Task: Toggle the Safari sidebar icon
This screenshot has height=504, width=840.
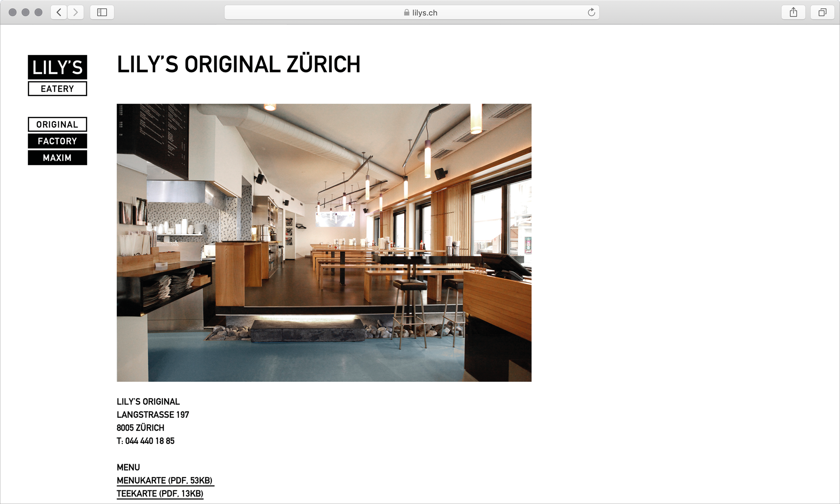Action: (x=102, y=13)
